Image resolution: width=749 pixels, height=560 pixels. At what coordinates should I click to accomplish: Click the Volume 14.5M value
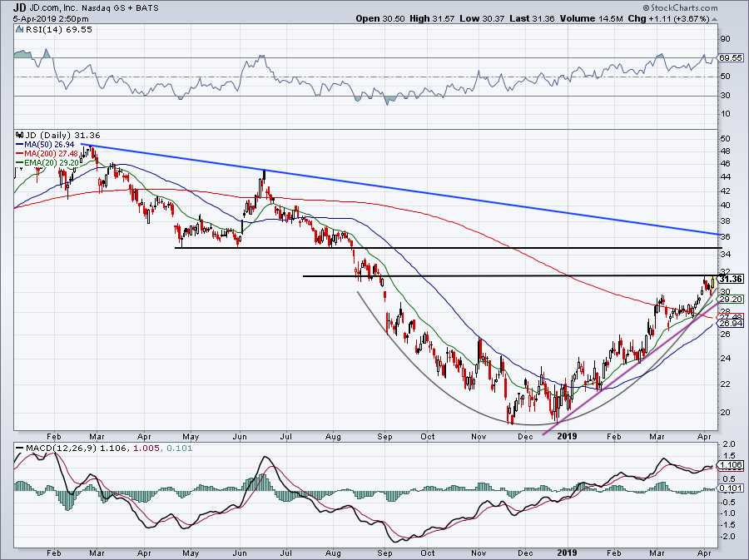pos(592,18)
